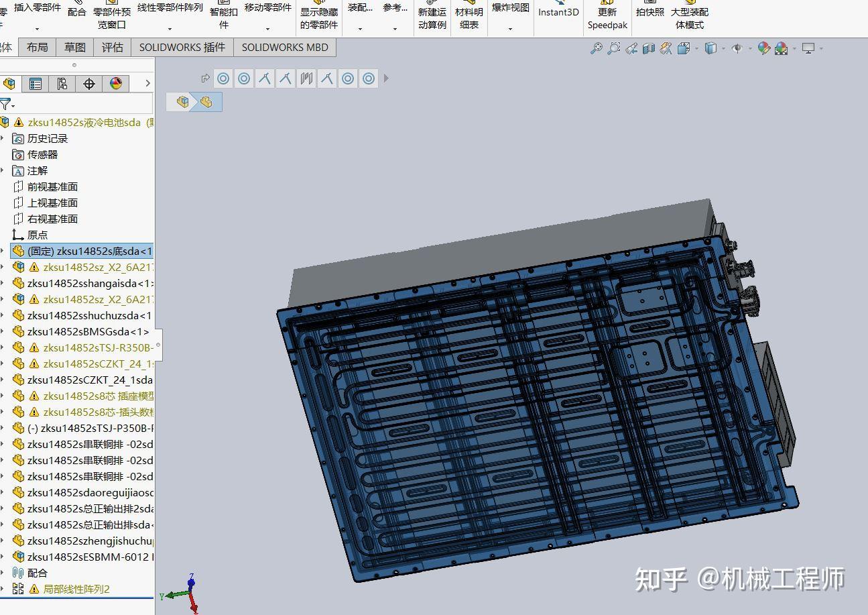The image size is (868, 615).
Task: Click Edit Appearance color tool
Action: click(x=764, y=48)
